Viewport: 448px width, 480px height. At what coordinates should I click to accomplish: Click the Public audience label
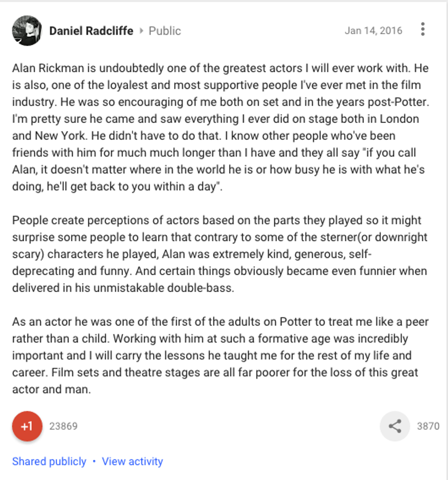(x=165, y=31)
